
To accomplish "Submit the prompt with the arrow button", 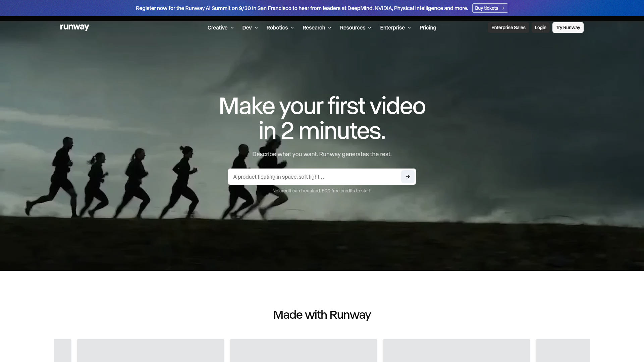I will pyautogui.click(x=408, y=177).
